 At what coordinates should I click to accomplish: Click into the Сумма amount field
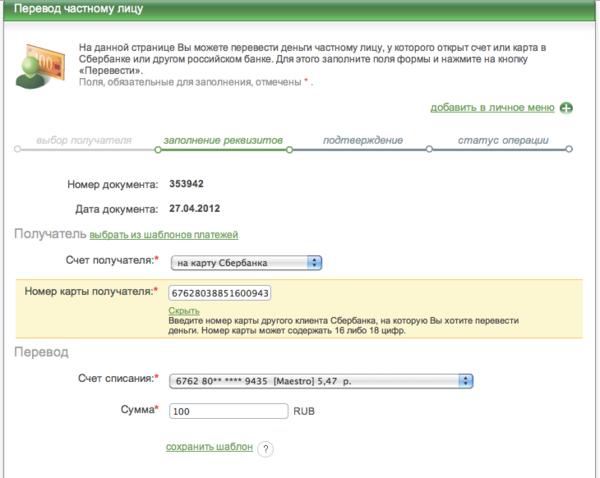[x=227, y=411]
